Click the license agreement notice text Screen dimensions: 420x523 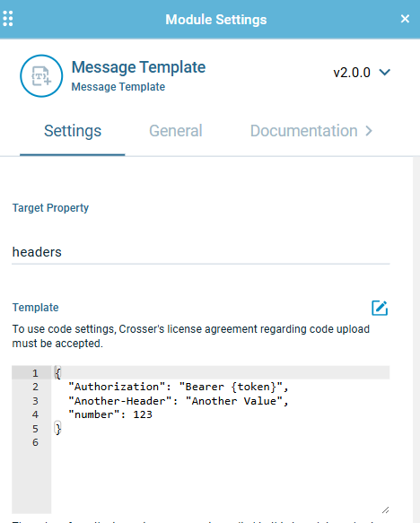[191, 336]
